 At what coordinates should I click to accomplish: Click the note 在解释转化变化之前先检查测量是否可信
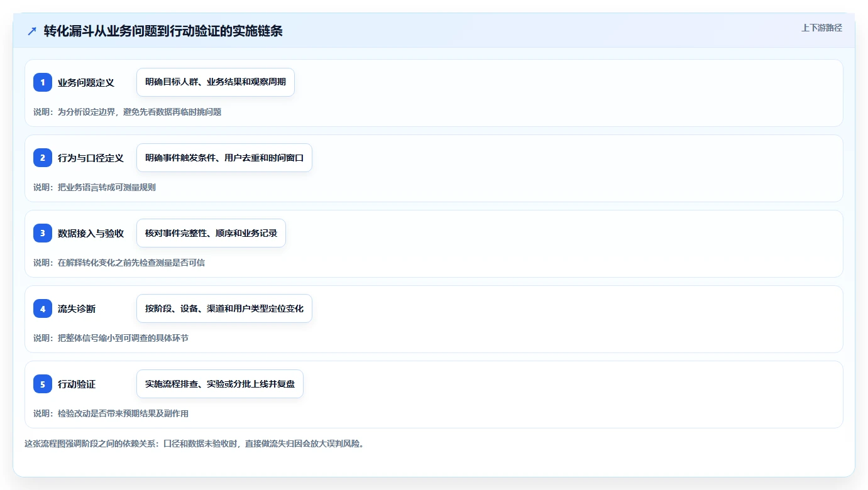(131, 263)
